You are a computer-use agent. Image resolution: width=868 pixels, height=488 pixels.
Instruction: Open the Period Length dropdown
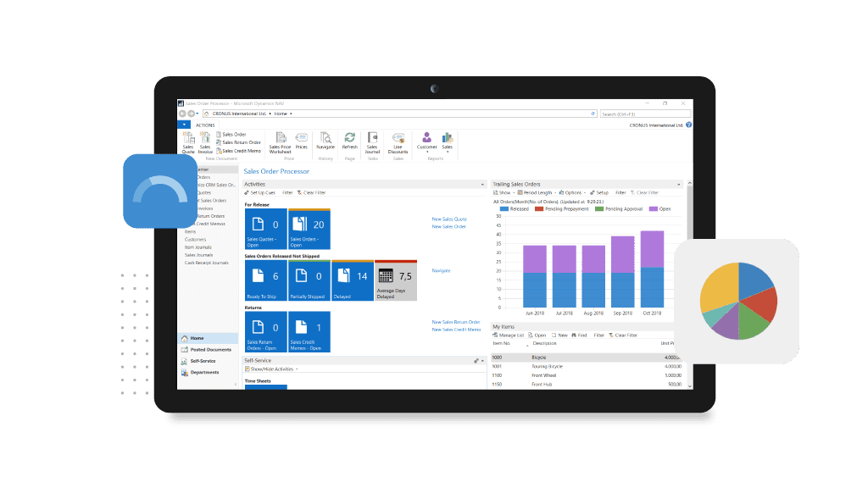click(x=539, y=192)
